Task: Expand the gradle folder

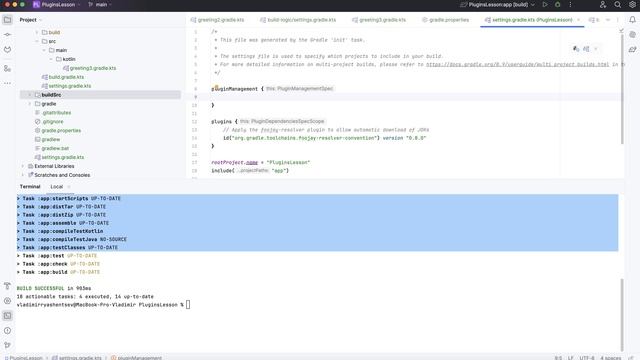Action: pos(29,104)
